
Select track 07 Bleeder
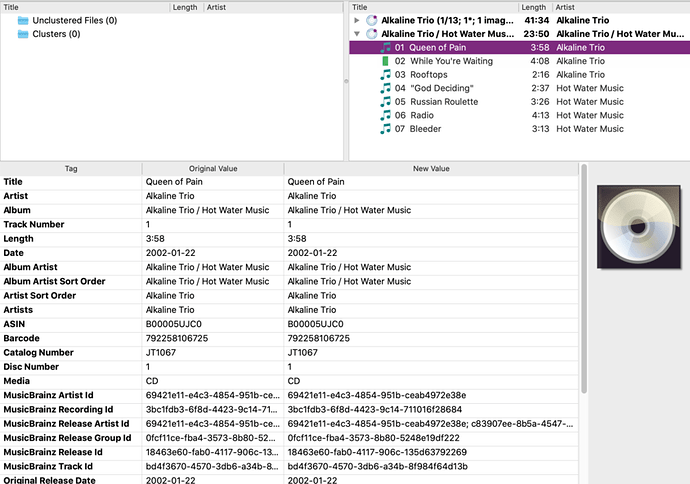(520, 129)
